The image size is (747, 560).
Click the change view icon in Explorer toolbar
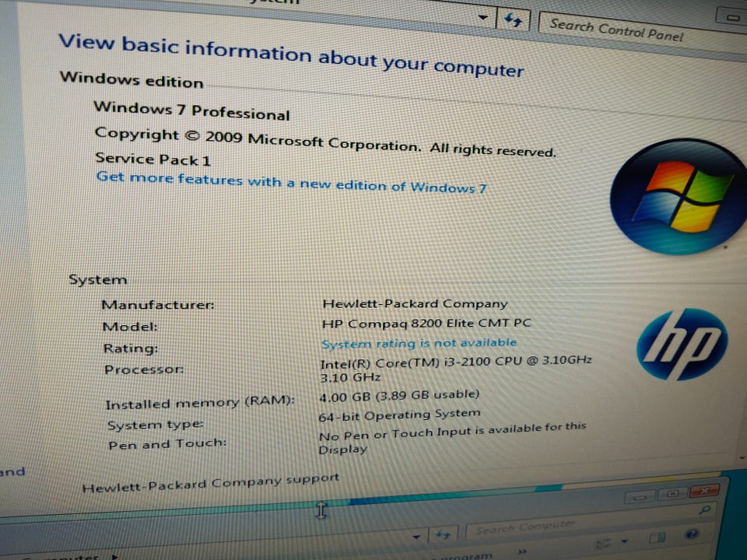point(603,543)
